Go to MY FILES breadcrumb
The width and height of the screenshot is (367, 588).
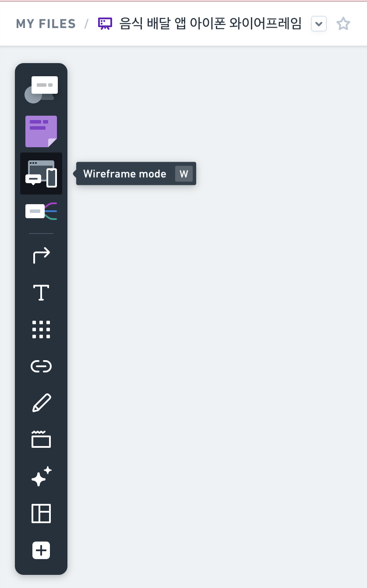click(46, 24)
